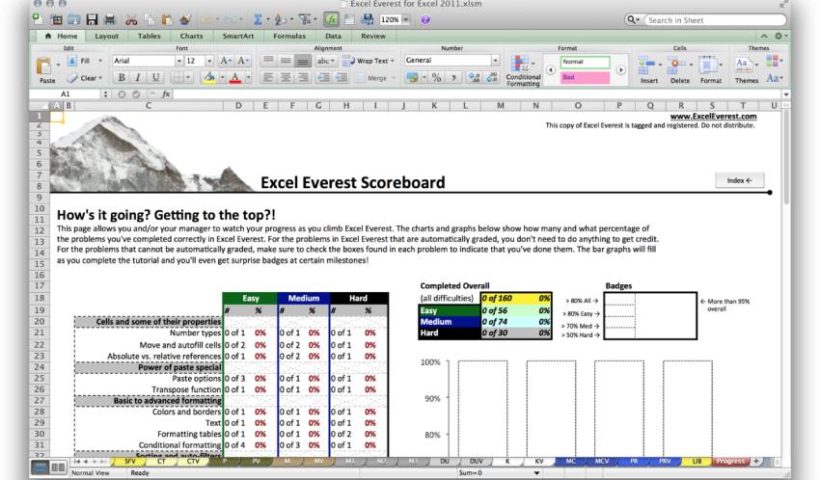Click the Format cells icon

[x=708, y=65]
